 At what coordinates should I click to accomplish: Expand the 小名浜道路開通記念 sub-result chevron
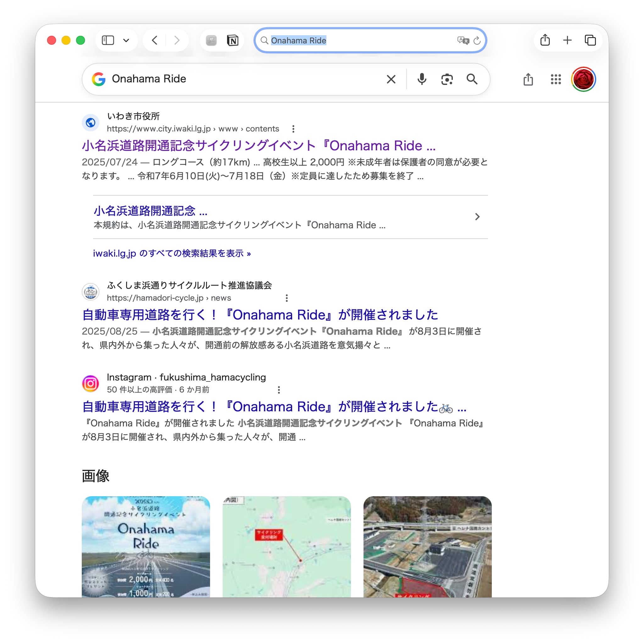click(x=477, y=217)
